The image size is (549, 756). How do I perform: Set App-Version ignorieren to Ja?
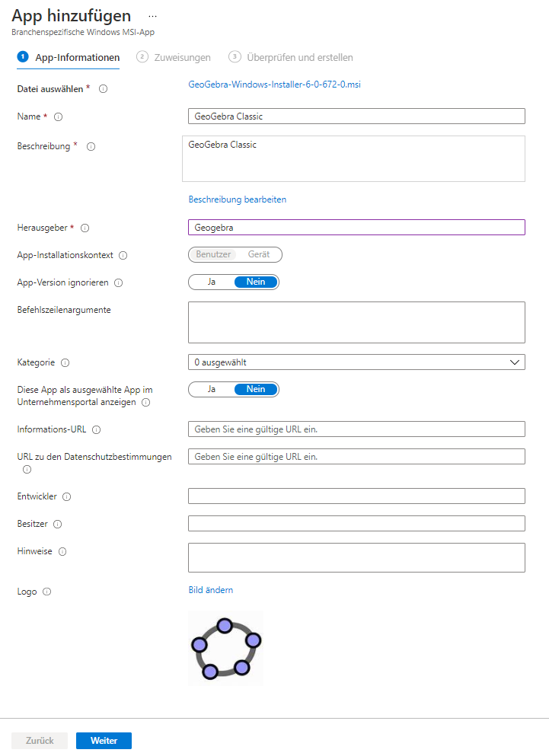coord(212,282)
